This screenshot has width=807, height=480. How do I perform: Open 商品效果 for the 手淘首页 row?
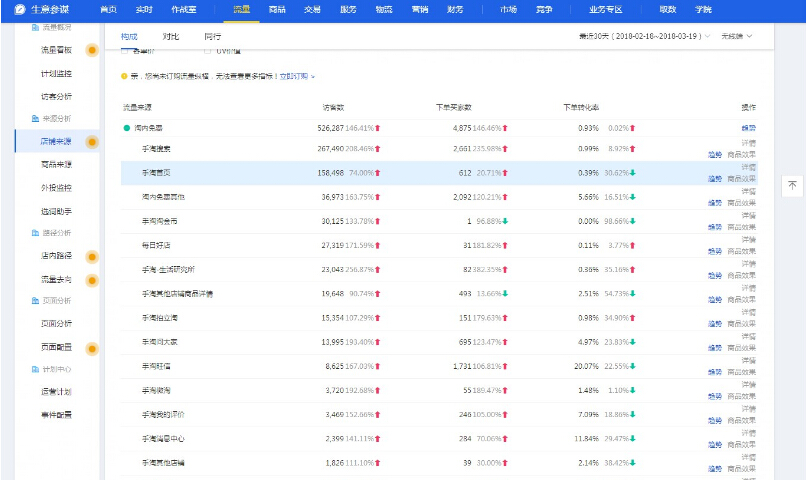click(x=741, y=178)
